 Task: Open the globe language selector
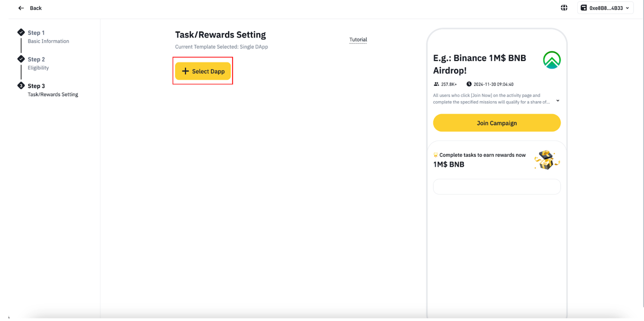coord(564,8)
